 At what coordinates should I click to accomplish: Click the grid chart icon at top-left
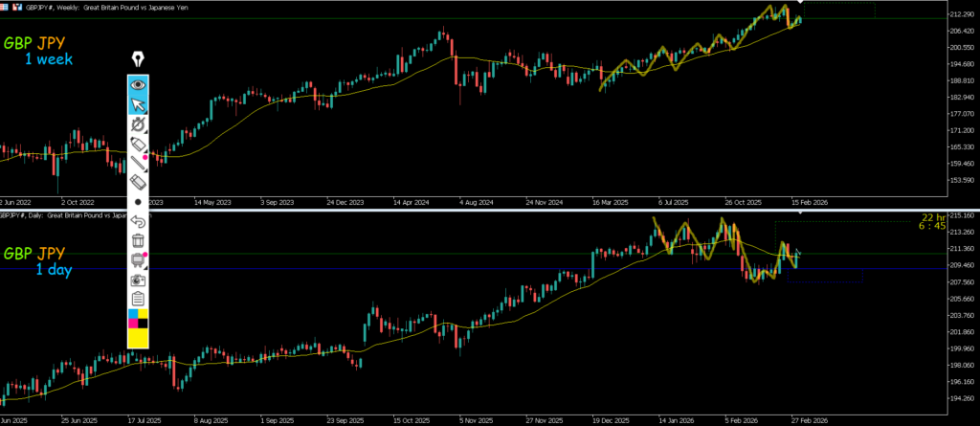coord(7,6)
